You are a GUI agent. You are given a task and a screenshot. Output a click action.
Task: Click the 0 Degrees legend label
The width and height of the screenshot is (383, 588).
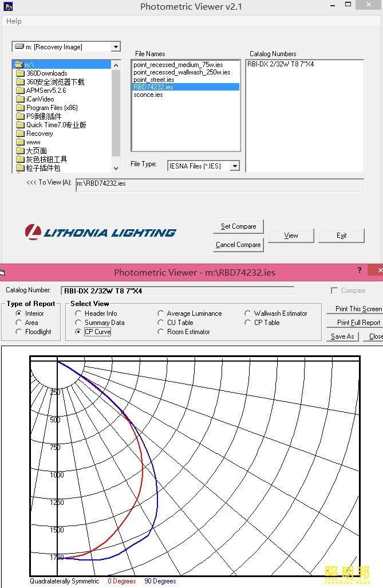(x=122, y=581)
